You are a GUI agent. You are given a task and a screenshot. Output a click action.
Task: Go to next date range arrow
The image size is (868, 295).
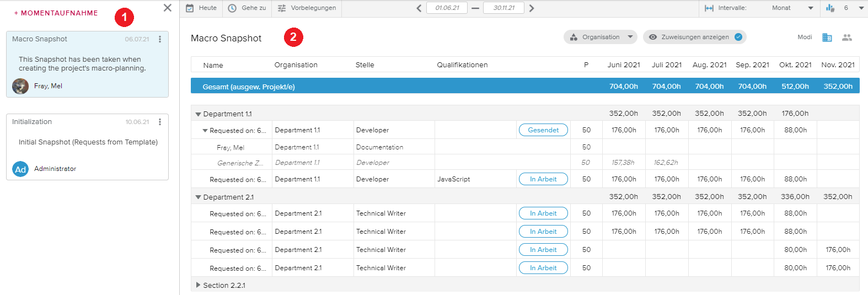pos(532,8)
